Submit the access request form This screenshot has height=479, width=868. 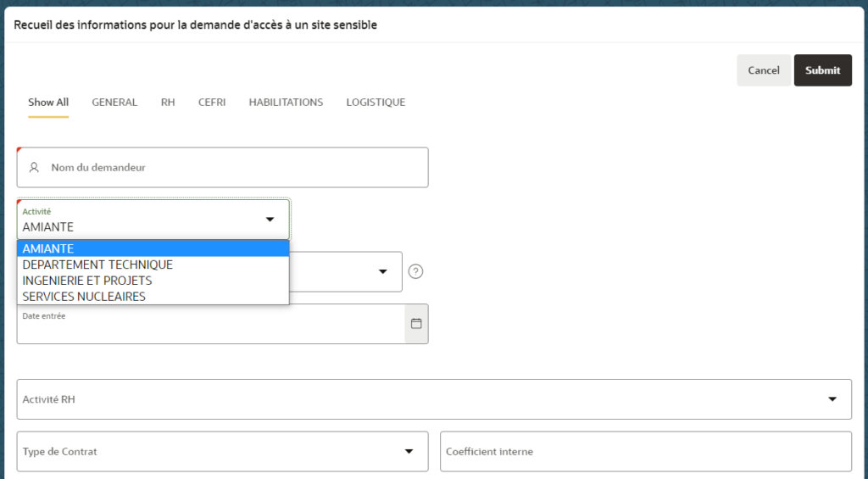point(822,70)
